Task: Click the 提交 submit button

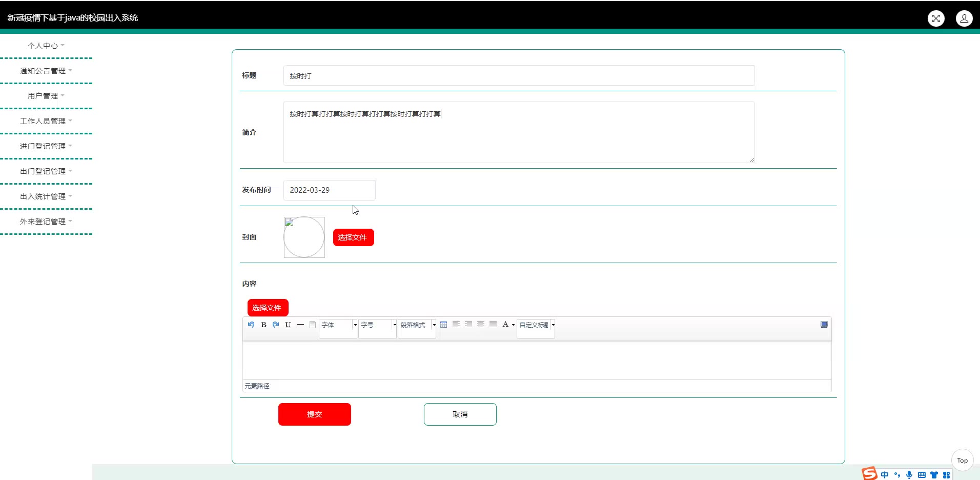Action: (315, 414)
